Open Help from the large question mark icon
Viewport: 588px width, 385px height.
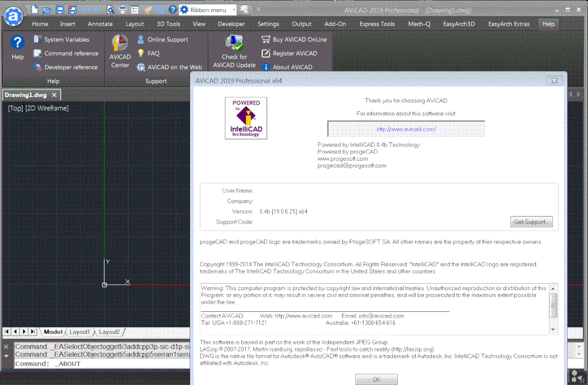pyautogui.click(x=17, y=47)
